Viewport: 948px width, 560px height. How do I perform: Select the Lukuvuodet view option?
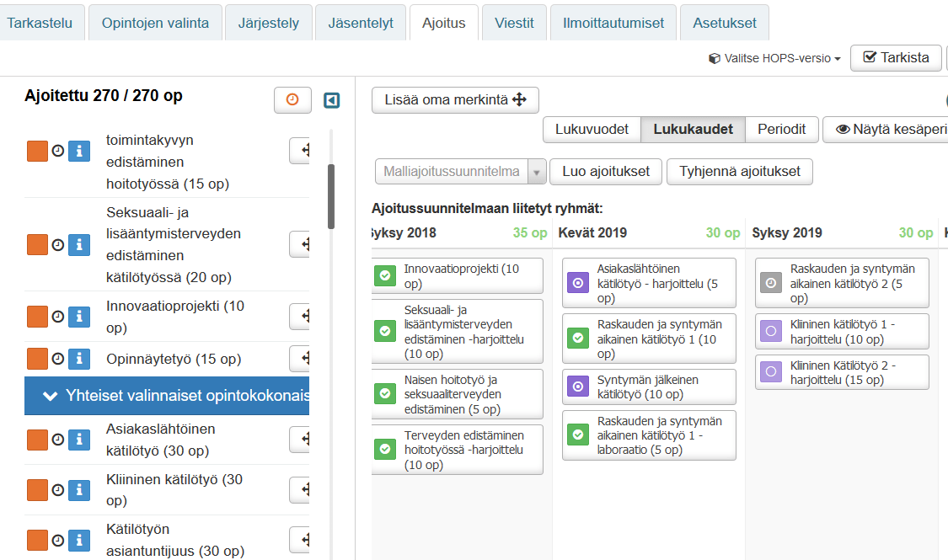point(592,130)
